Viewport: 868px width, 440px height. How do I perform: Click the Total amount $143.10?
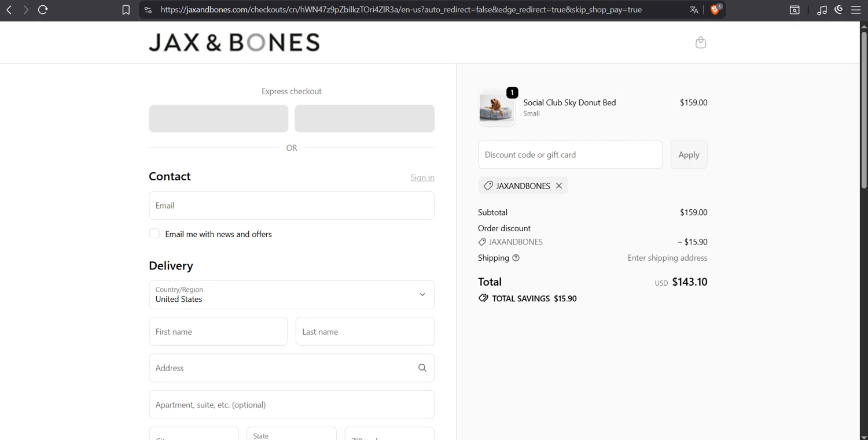click(x=690, y=282)
